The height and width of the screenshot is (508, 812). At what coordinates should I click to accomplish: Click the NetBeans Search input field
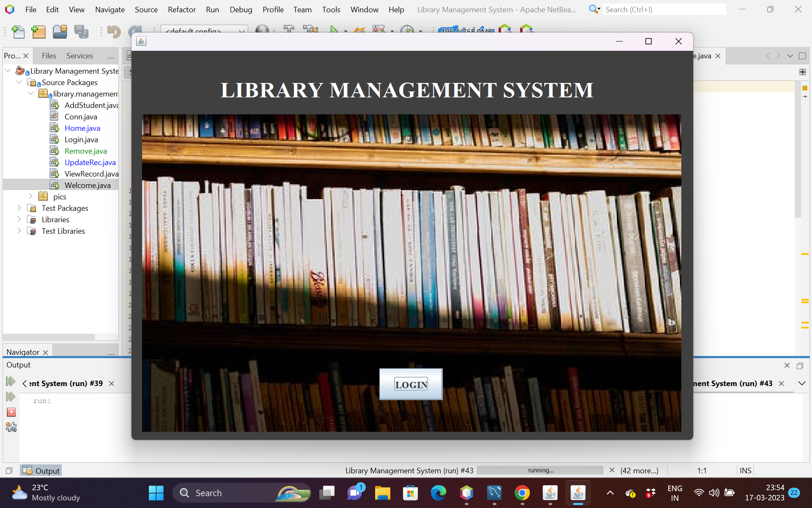coord(664,9)
